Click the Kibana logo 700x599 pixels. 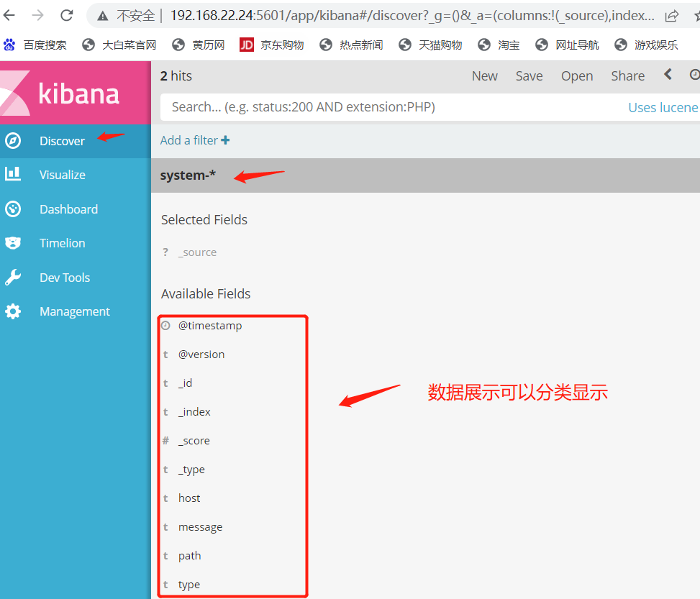76,93
